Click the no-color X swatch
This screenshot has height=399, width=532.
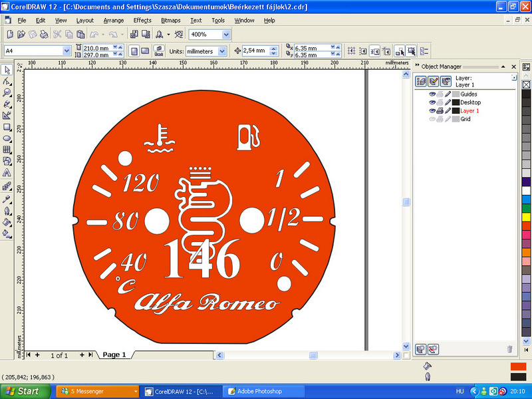coord(526,84)
